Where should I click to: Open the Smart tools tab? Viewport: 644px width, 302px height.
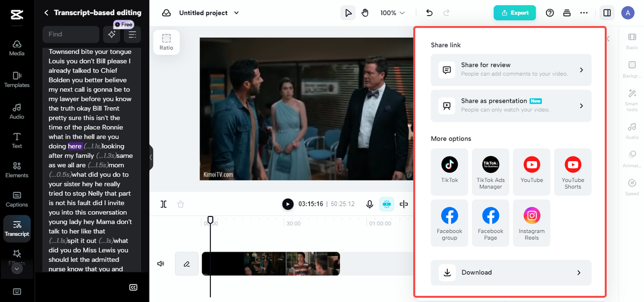pyautogui.click(x=632, y=100)
